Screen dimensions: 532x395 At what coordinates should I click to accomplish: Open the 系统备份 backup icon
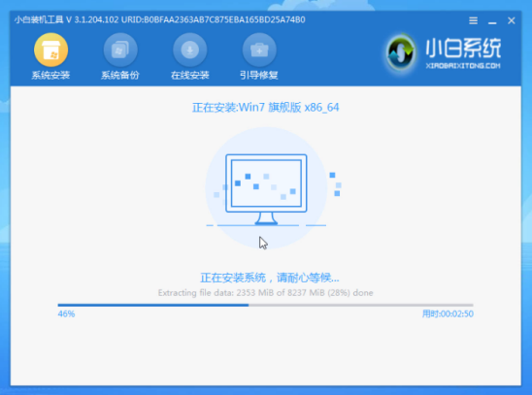120,49
